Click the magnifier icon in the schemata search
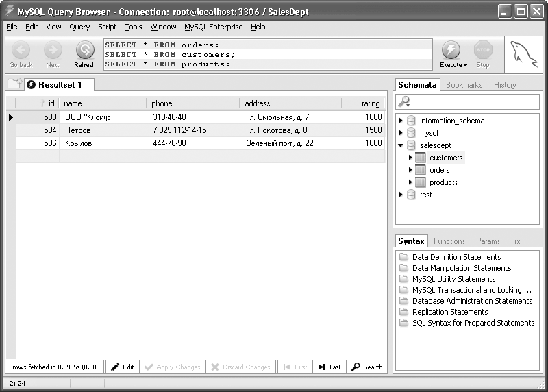Image resolution: width=548 pixels, height=392 pixels. coord(405,101)
